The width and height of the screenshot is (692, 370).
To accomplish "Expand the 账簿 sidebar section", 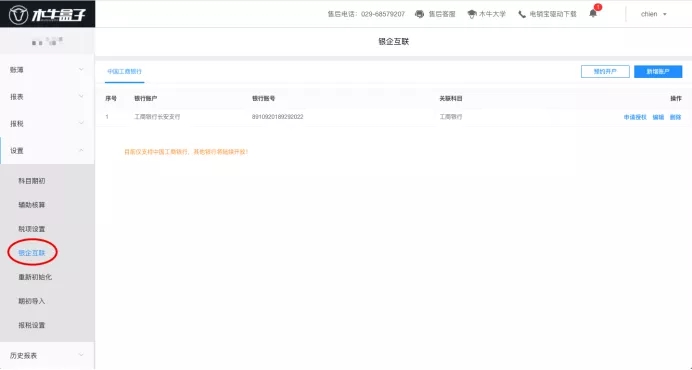I will (47, 70).
